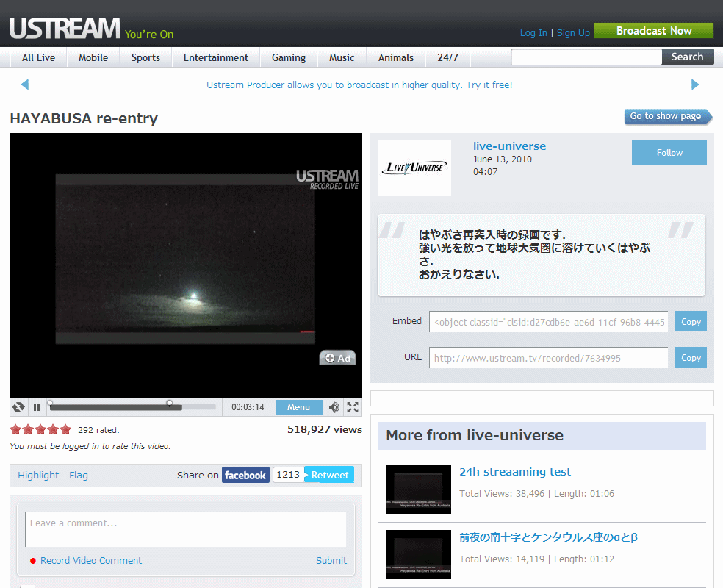Open the Gaming category tab

[289, 57]
